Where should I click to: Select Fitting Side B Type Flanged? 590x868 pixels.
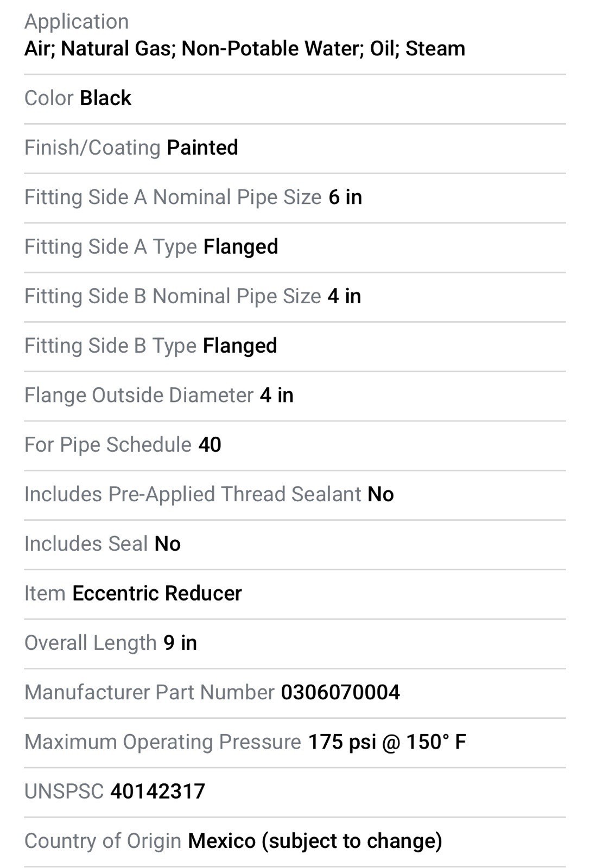(295, 346)
